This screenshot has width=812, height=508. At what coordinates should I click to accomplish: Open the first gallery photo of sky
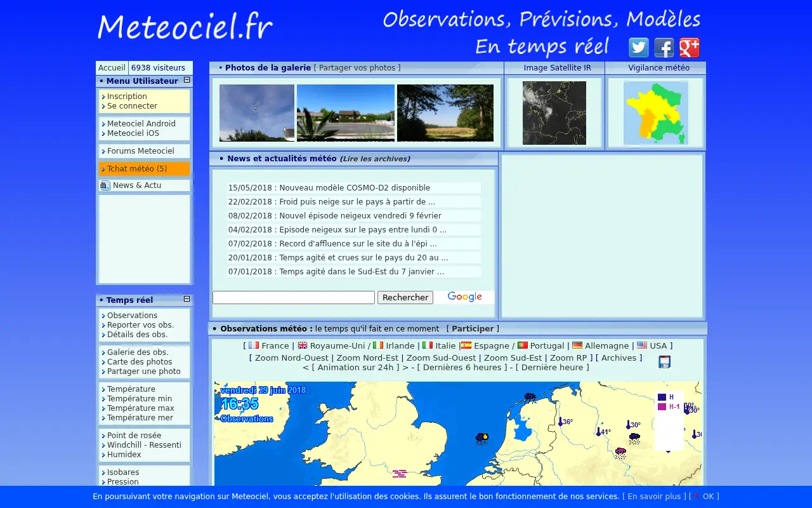(x=257, y=113)
